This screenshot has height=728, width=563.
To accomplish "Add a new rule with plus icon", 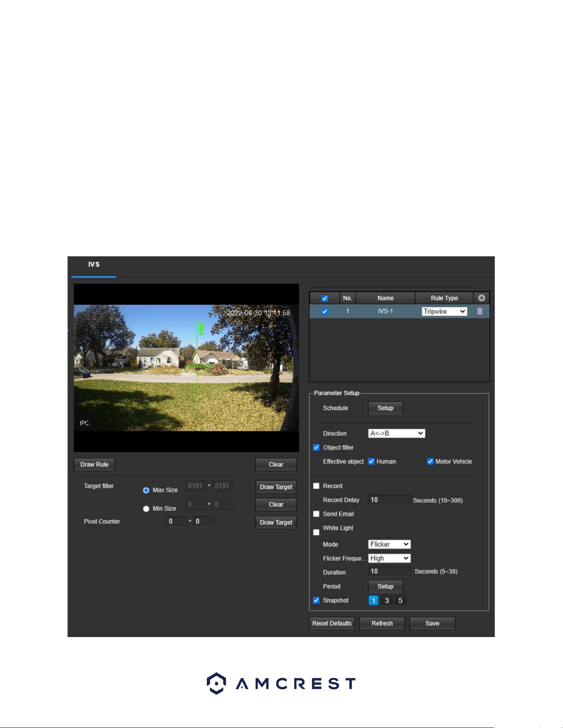I will pos(481,298).
